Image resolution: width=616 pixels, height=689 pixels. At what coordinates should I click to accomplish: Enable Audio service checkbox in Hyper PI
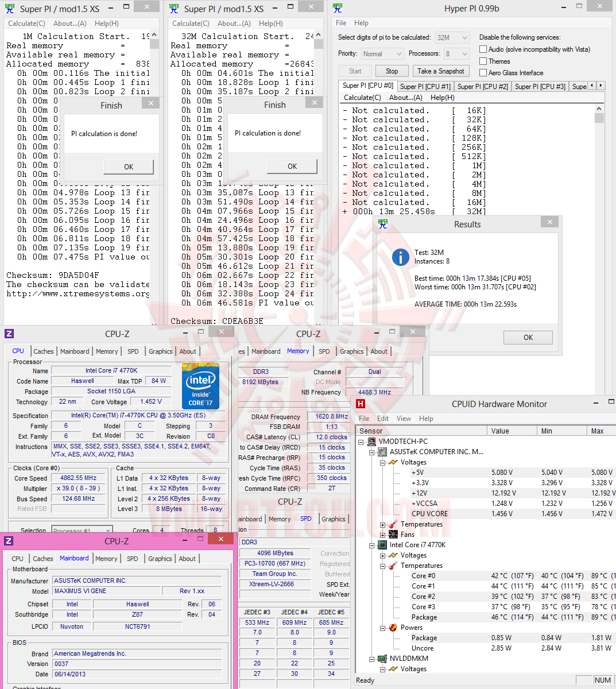pos(483,49)
